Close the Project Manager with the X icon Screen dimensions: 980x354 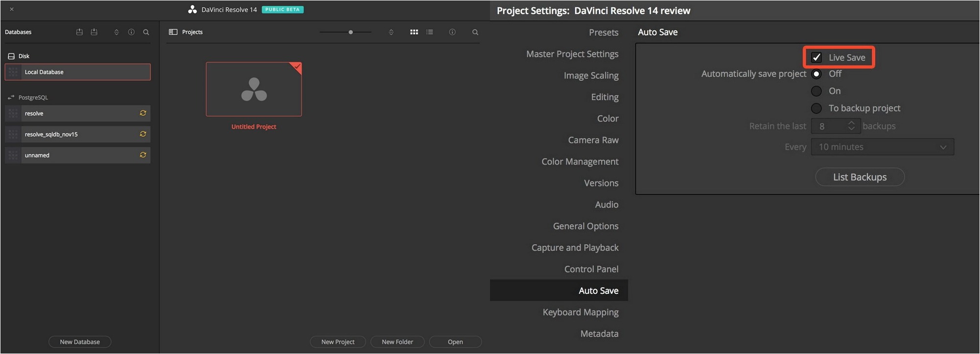[12, 9]
